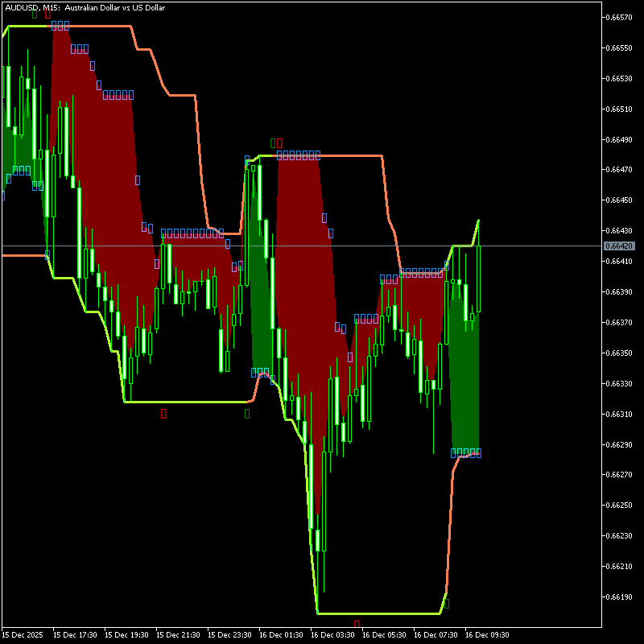Click the red arrow marker below 16 Dec 03:30 low

click(357, 624)
